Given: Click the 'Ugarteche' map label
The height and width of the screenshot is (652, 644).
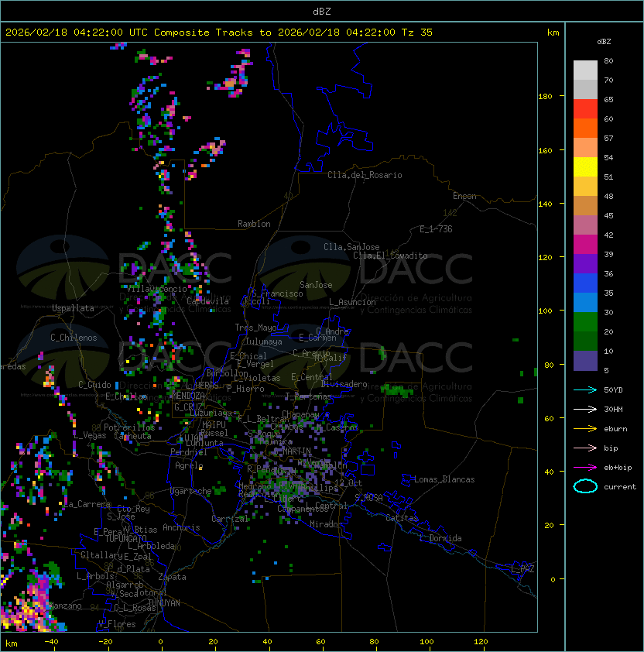Looking at the screenshot, I should (191, 491).
